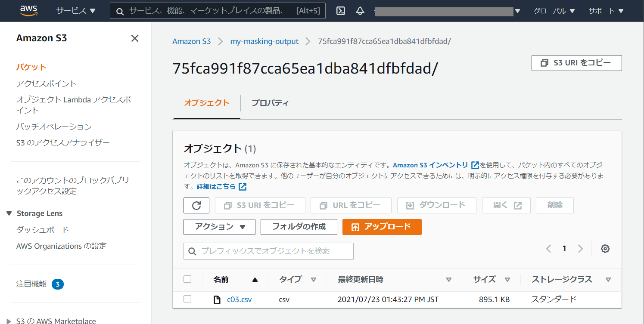Open the notifications bell icon
Image resolution: width=644 pixels, height=324 pixels.
click(360, 11)
